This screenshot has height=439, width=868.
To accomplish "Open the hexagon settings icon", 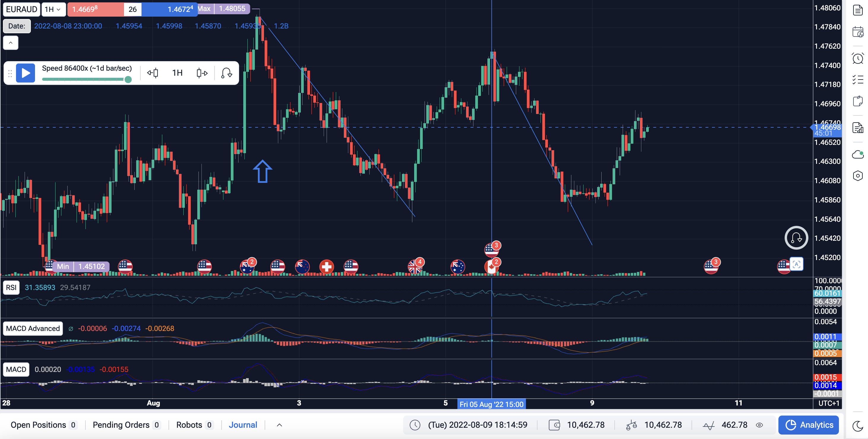I will pyautogui.click(x=858, y=176).
